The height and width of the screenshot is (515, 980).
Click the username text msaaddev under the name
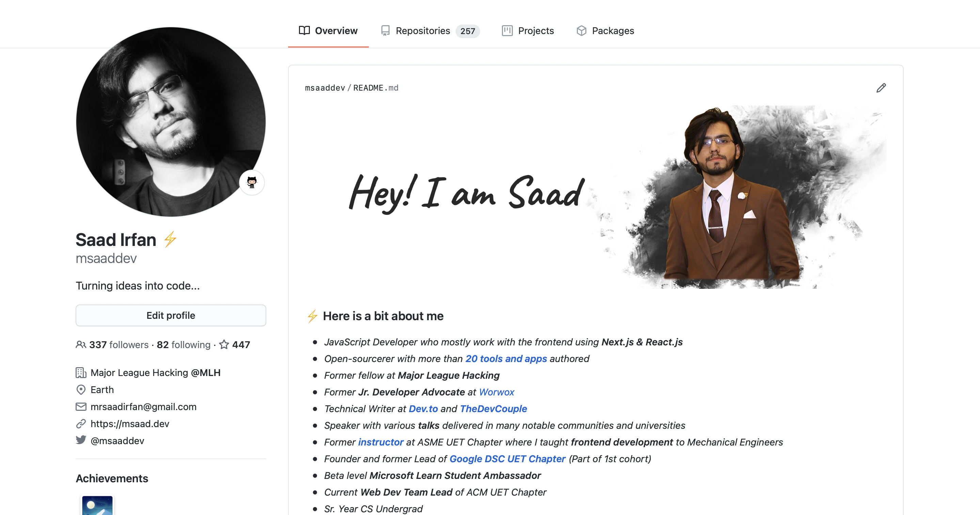(x=106, y=258)
